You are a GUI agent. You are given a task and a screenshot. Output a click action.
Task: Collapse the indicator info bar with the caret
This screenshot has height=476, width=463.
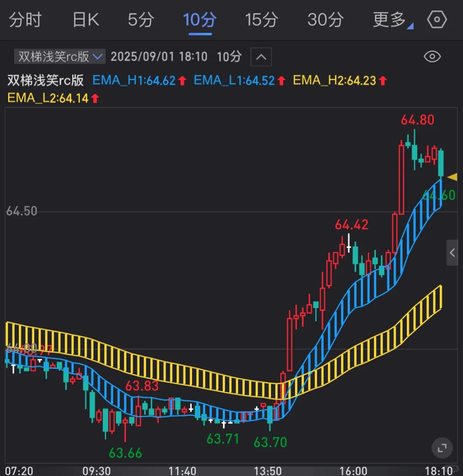[261, 57]
